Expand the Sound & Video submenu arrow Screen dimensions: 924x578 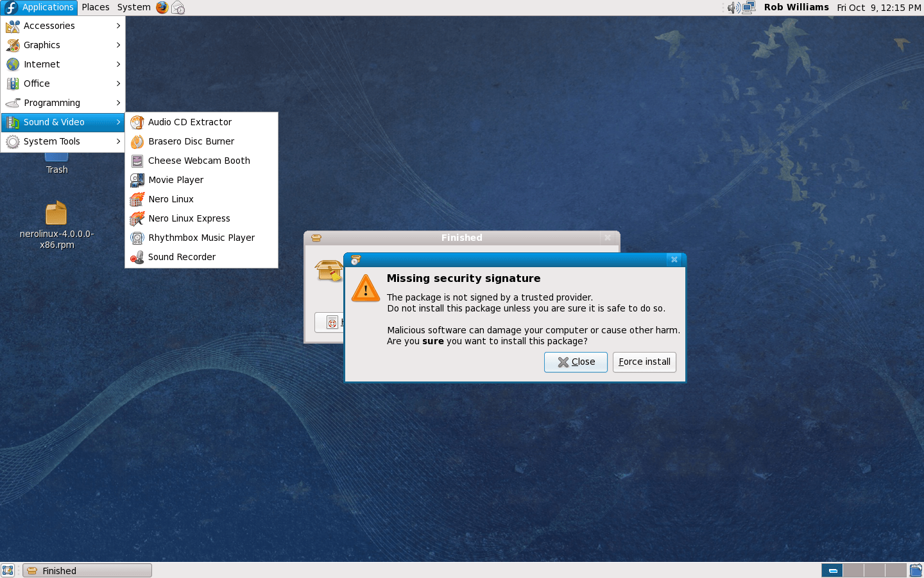(x=119, y=122)
